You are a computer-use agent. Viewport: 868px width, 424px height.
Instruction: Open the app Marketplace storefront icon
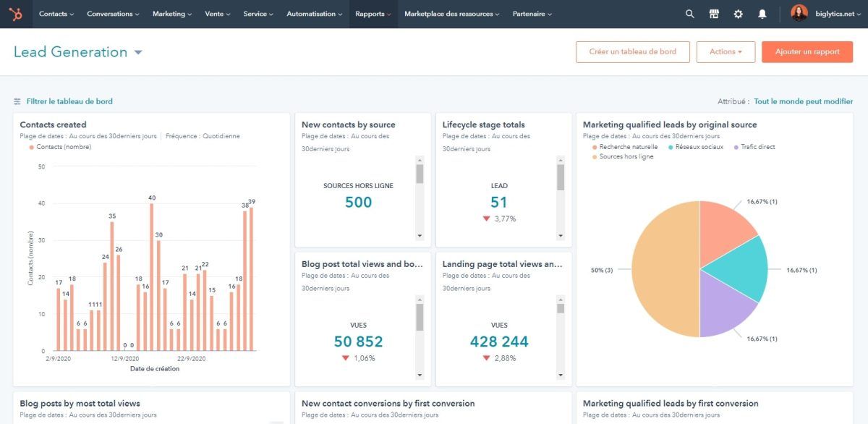point(714,13)
